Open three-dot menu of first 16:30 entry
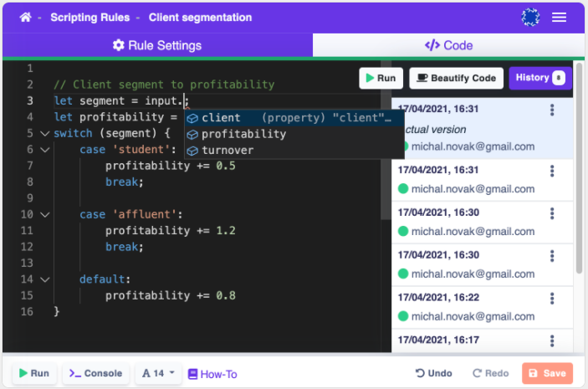 [552, 213]
